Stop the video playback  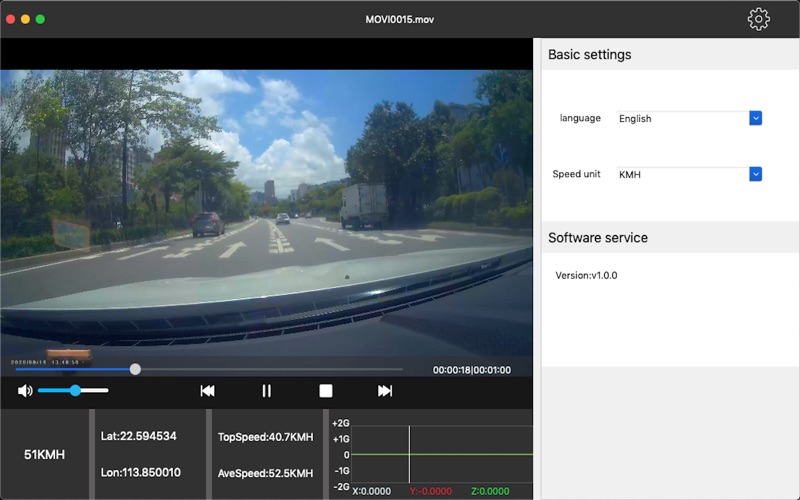(326, 391)
